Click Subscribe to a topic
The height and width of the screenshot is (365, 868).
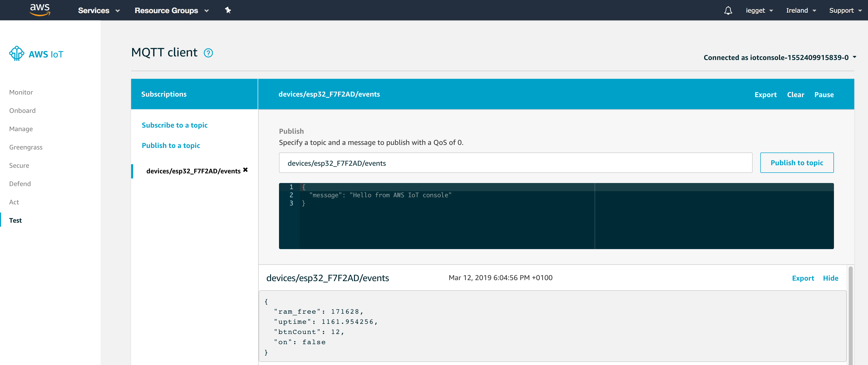[175, 125]
